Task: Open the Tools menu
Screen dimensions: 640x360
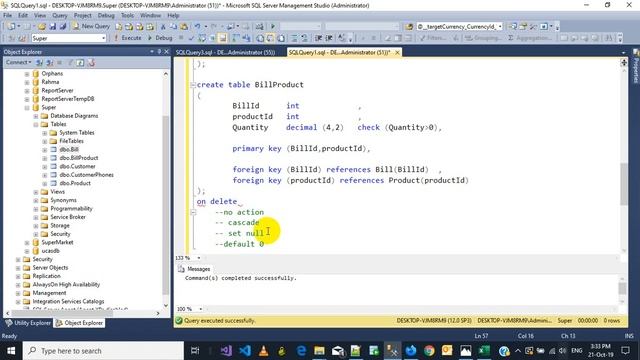Action: pos(127,15)
